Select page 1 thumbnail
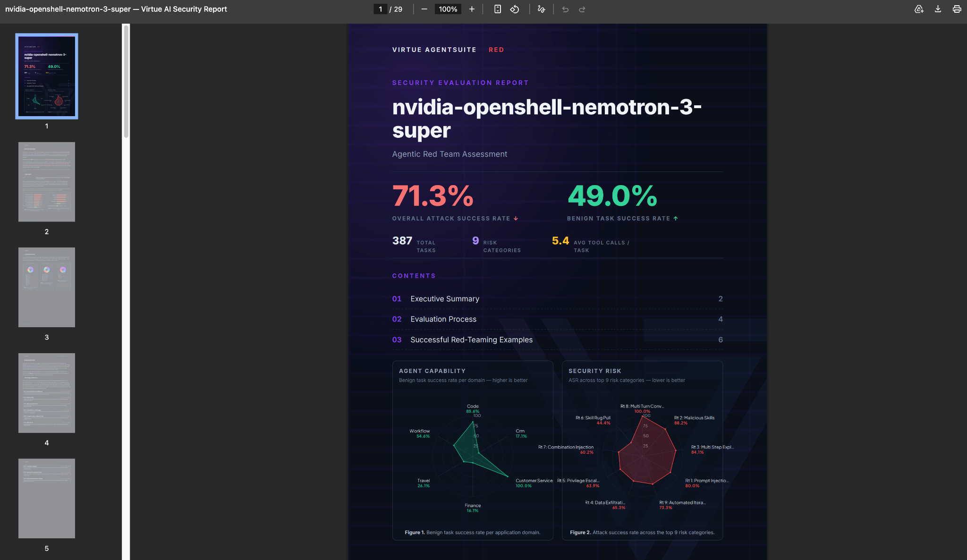The image size is (967, 560). (x=47, y=76)
